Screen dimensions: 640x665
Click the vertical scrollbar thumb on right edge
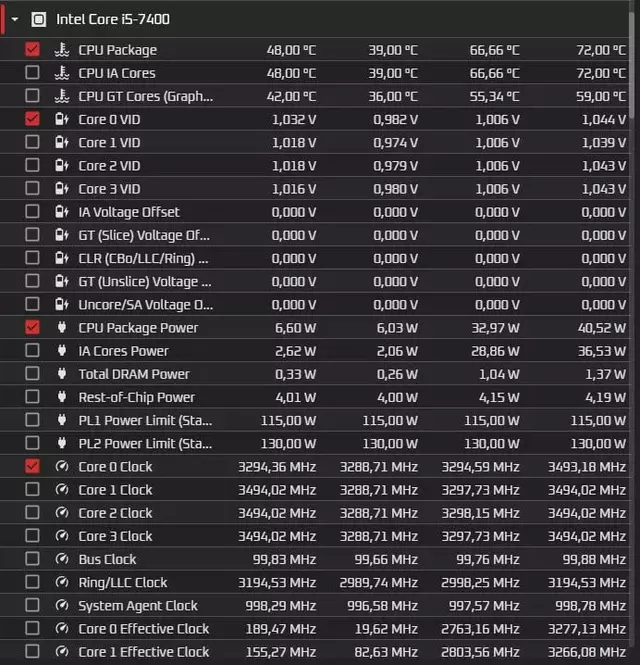pos(634,64)
